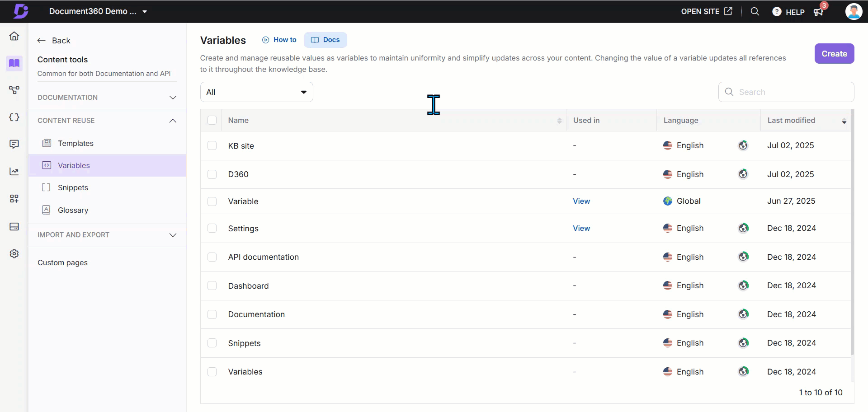Screen dimensions: 868x412
Task: Focus the Search variables input field
Action: click(x=786, y=92)
